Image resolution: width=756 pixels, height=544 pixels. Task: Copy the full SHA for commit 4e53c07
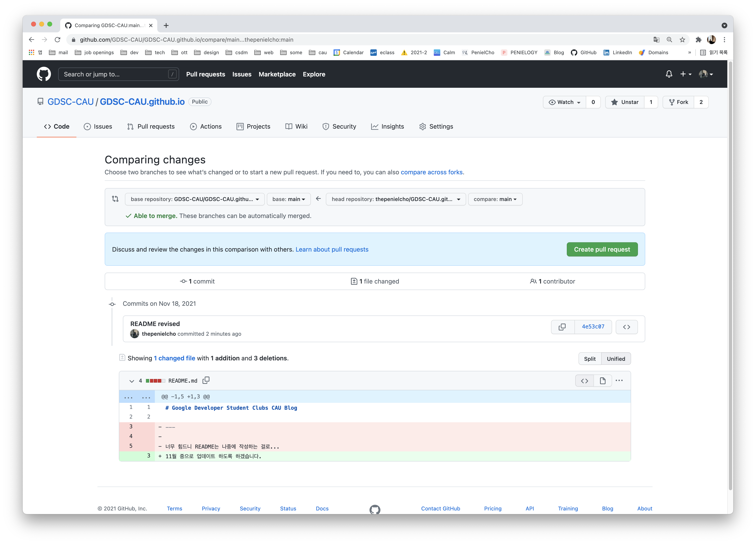click(562, 327)
